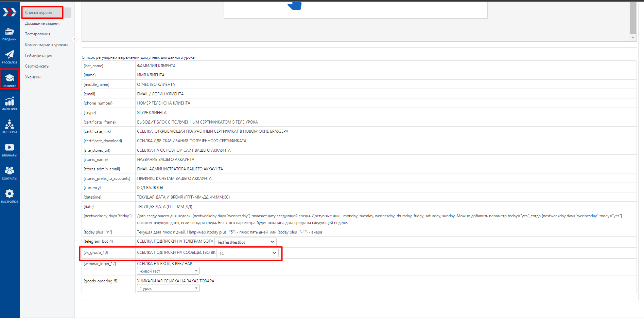This screenshot has height=318, width=644.
Task: Open the живой тест webinar dropdown
Action: tap(168, 271)
